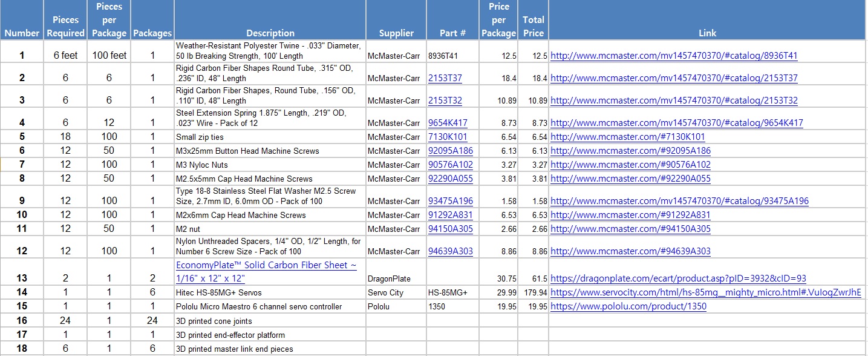Viewport: 868px width, 356px height.
Task: Select the Part # column header
Action: point(453,20)
